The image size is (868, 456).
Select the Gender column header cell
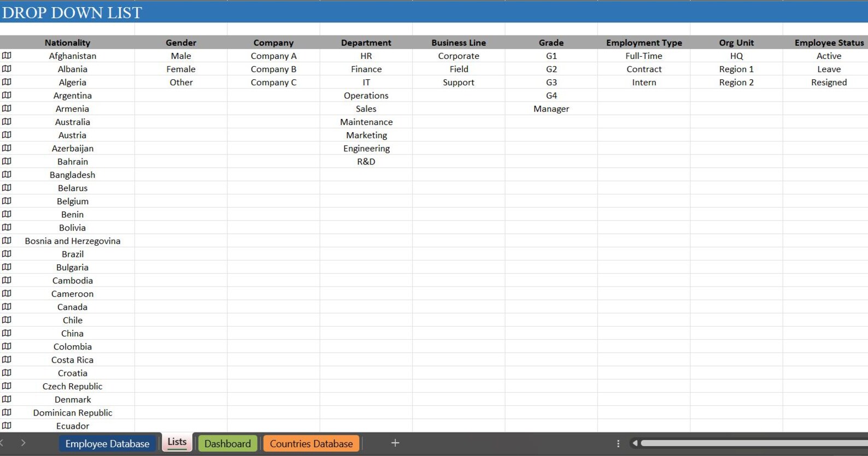click(181, 43)
